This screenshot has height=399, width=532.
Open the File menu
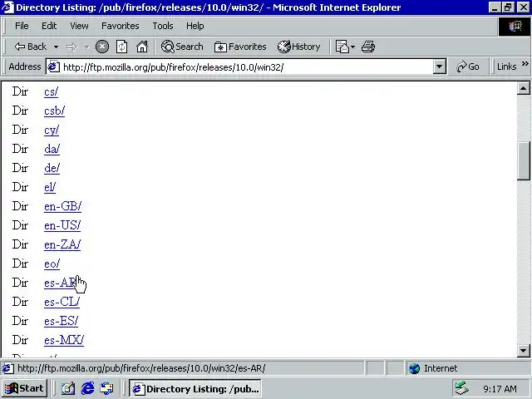(22, 26)
